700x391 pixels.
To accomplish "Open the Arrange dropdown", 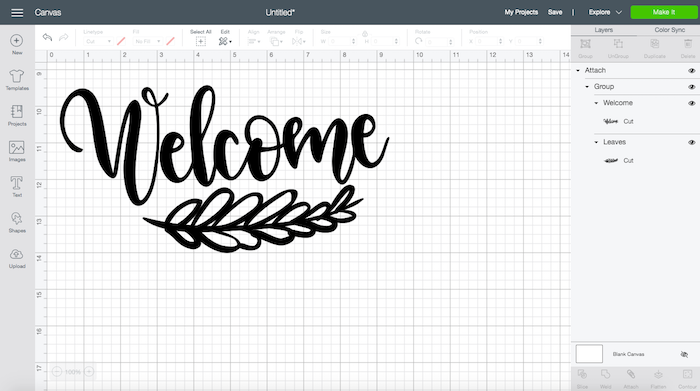I will [276, 42].
